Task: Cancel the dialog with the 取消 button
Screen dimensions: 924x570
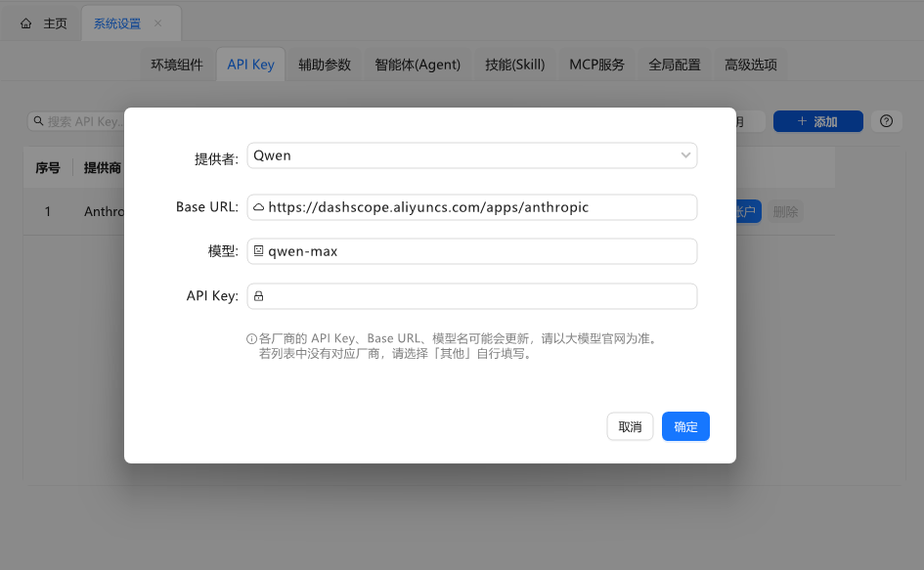Action: tap(630, 426)
